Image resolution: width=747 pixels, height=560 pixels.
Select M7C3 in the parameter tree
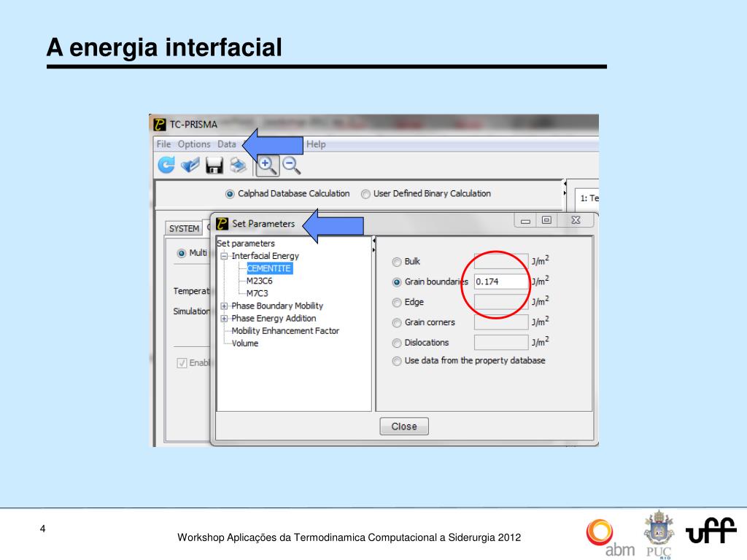pyautogui.click(x=258, y=293)
